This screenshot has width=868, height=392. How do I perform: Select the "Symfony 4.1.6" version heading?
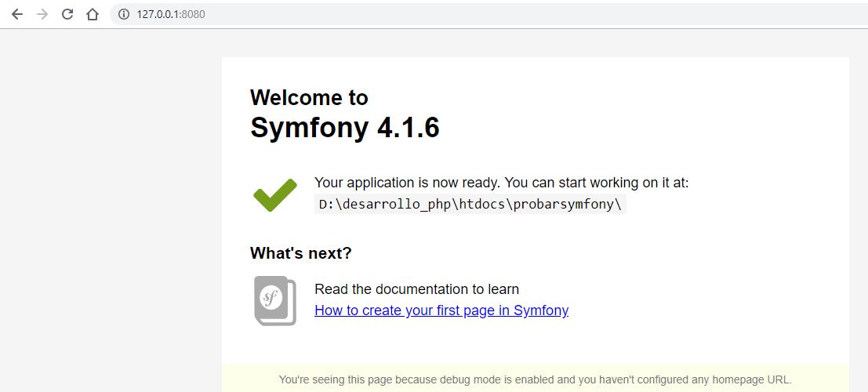coord(344,127)
